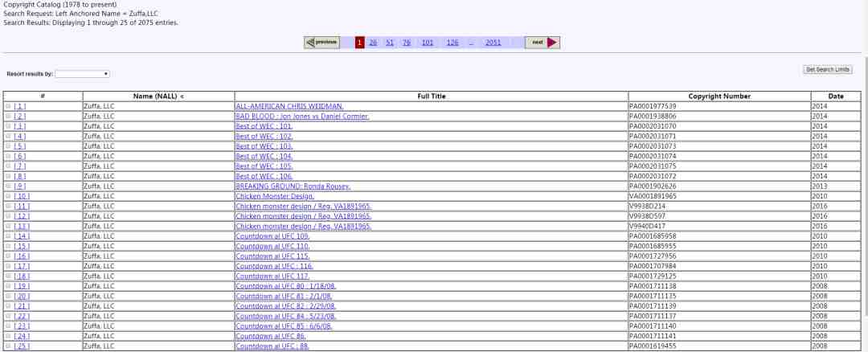Image resolution: width=868 pixels, height=352 pixels.
Task: Select copyright number V9938D214
Action: (647, 206)
